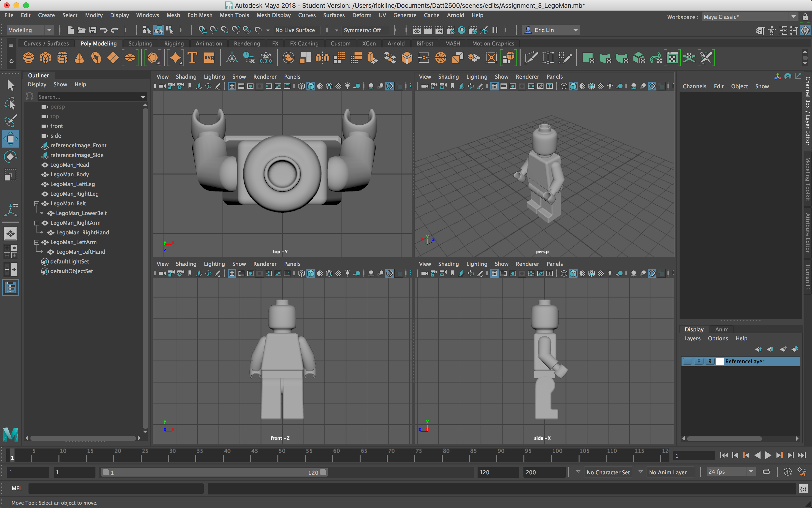
Task: Switch to the Rigging shelf tab
Action: pos(174,43)
